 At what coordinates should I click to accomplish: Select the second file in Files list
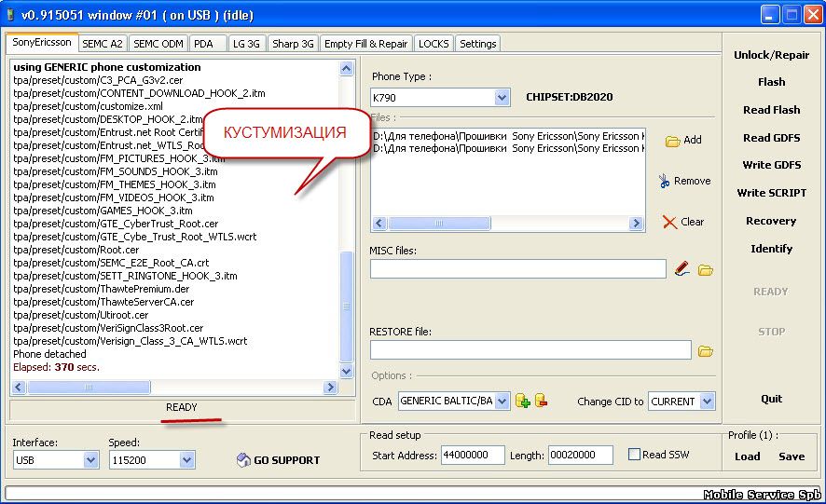pyautogui.click(x=508, y=148)
